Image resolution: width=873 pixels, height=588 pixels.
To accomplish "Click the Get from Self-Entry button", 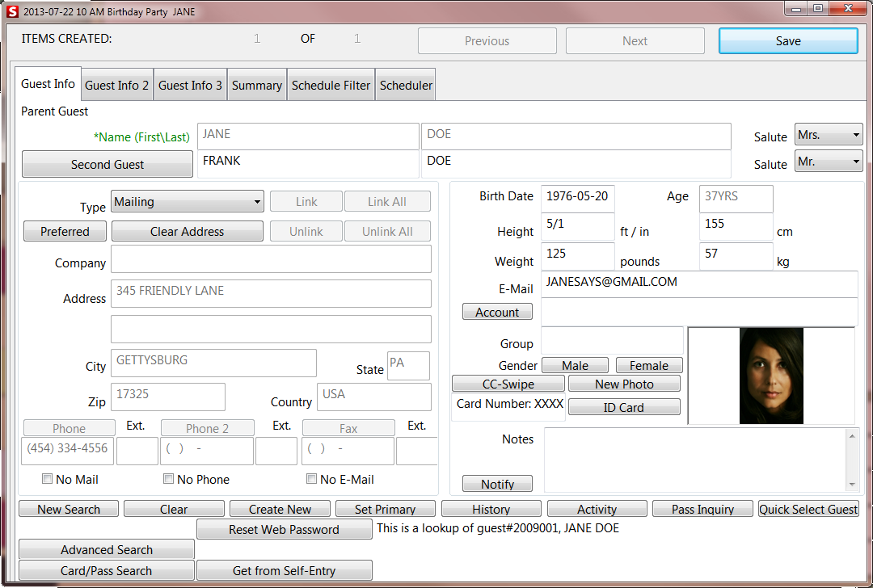I will coord(284,571).
